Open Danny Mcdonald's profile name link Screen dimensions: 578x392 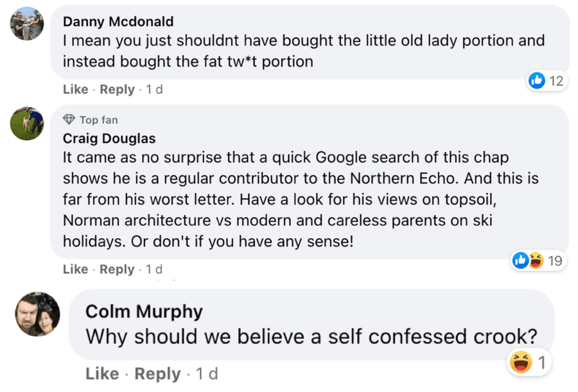click(118, 22)
